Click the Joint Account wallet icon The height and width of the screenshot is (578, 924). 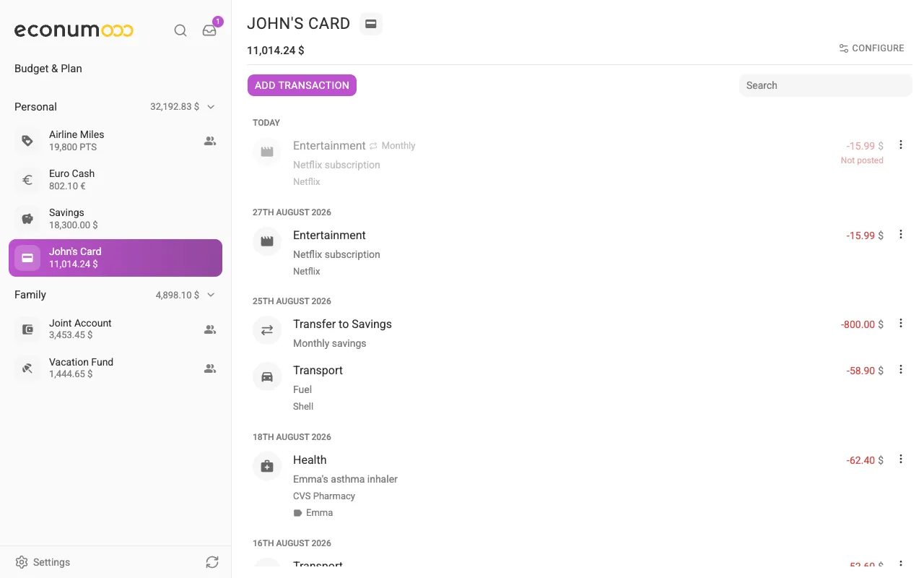coord(27,329)
